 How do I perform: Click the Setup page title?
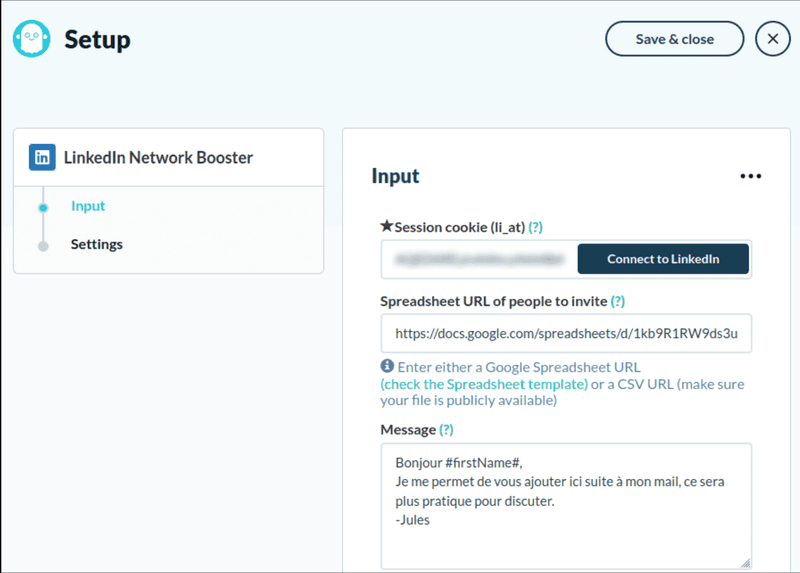pyautogui.click(x=97, y=39)
